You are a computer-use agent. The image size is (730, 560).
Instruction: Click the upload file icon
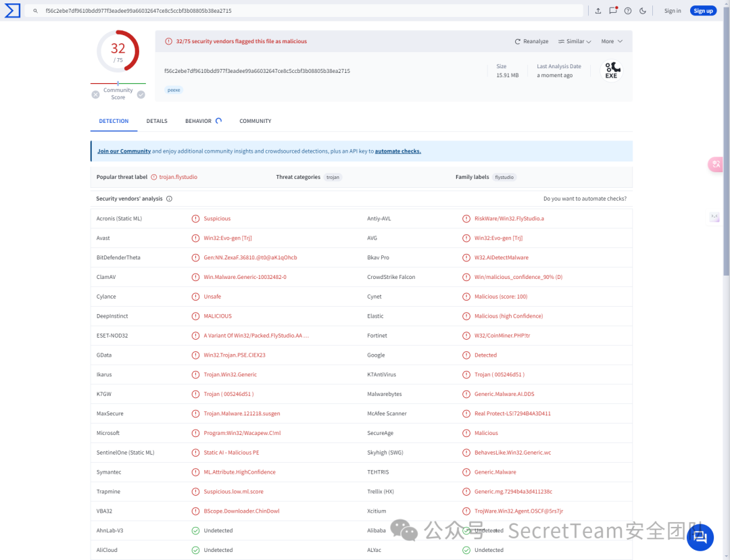click(x=598, y=11)
